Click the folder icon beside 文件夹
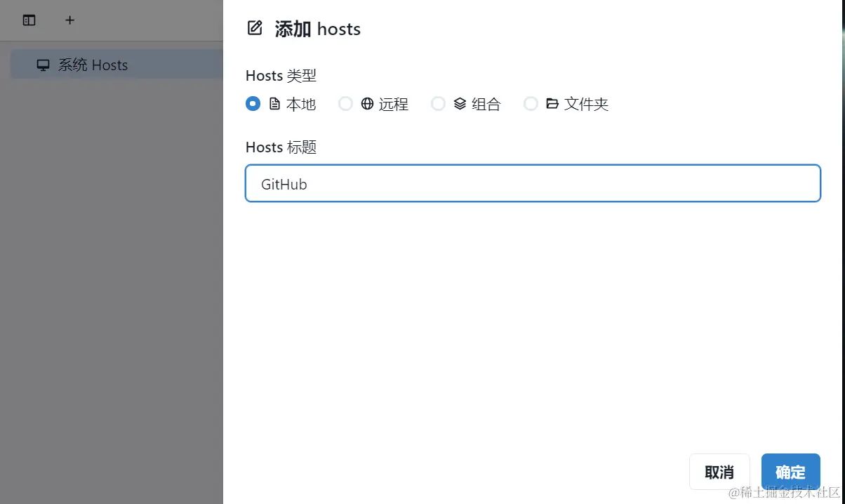This screenshot has height=504, width=845. point(554,103)
